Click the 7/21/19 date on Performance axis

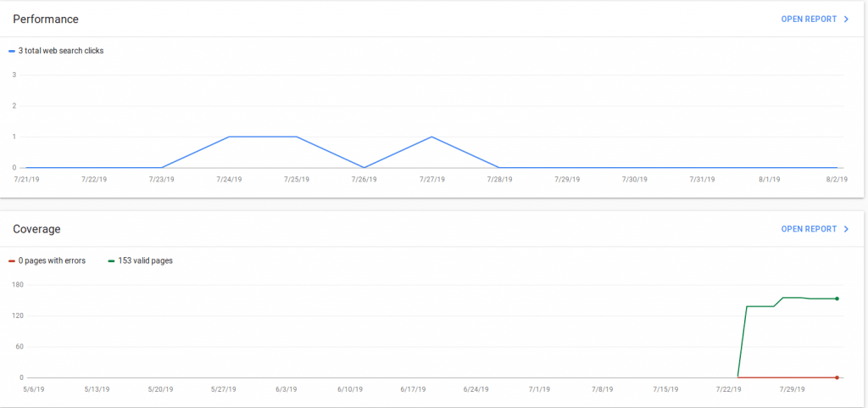[x=26, y=179]
